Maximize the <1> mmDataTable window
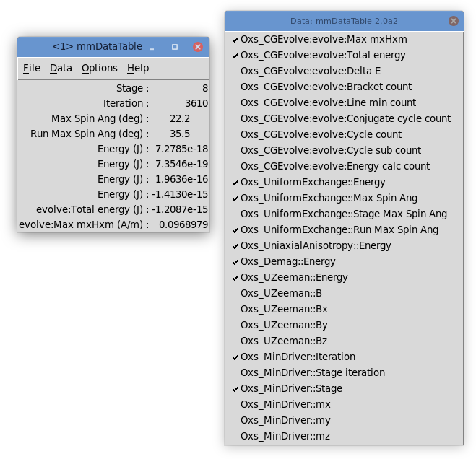476x459 pixels. 175,47
